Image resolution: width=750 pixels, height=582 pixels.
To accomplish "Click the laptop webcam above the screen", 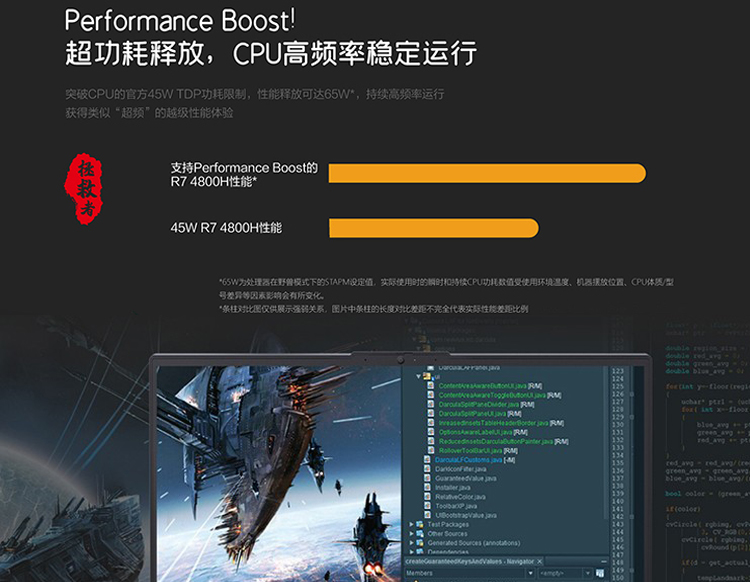I will (400, 360).
